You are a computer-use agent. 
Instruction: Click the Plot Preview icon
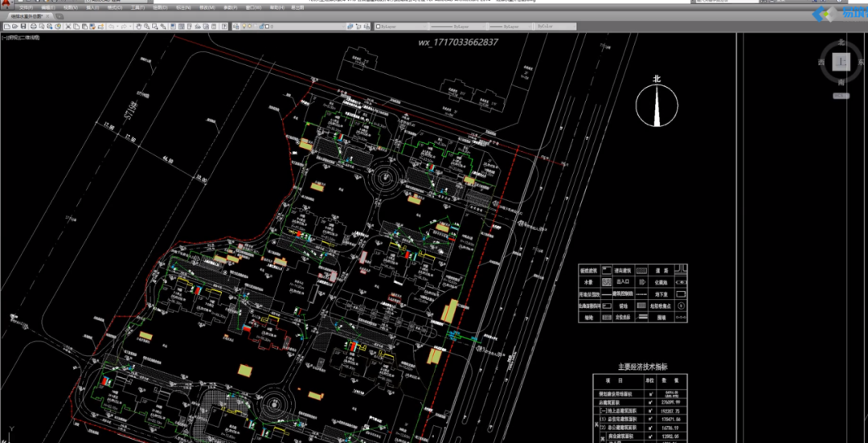click(42, 27)
